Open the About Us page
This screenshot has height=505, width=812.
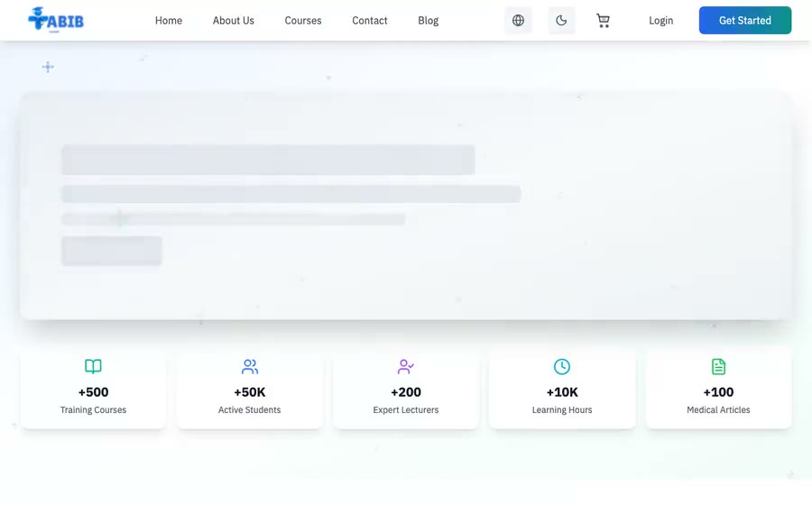[x=234, y=20]
